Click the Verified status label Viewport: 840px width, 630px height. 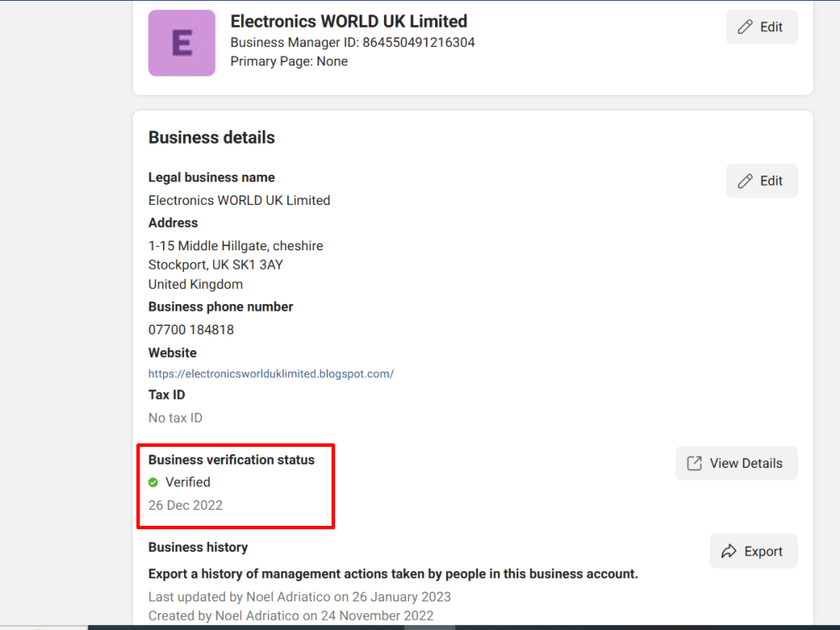(187, 482)
